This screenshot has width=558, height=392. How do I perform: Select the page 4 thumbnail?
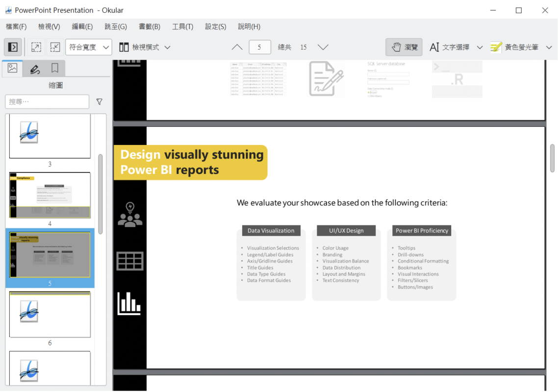pyautogui.click(x=50, y=195)
